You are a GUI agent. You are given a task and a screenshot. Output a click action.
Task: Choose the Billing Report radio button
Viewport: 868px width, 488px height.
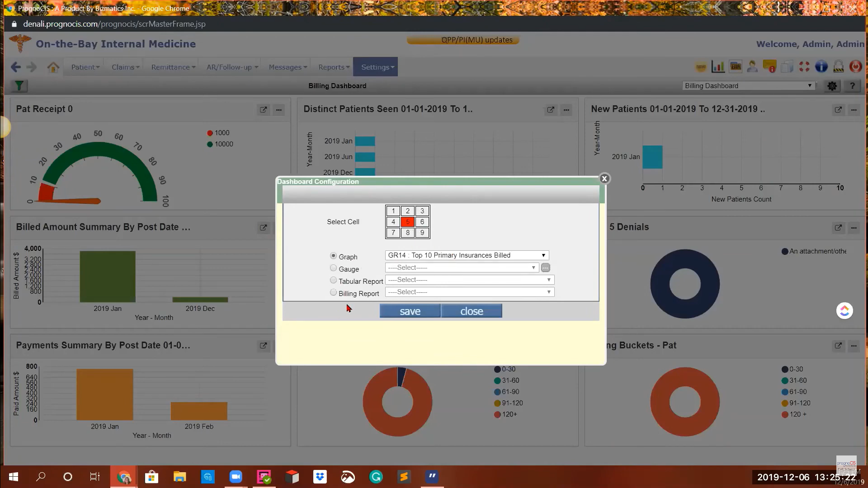point(333,292)
